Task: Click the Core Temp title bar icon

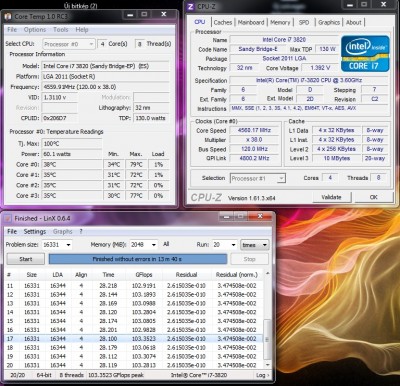Action: click(8, 16)
